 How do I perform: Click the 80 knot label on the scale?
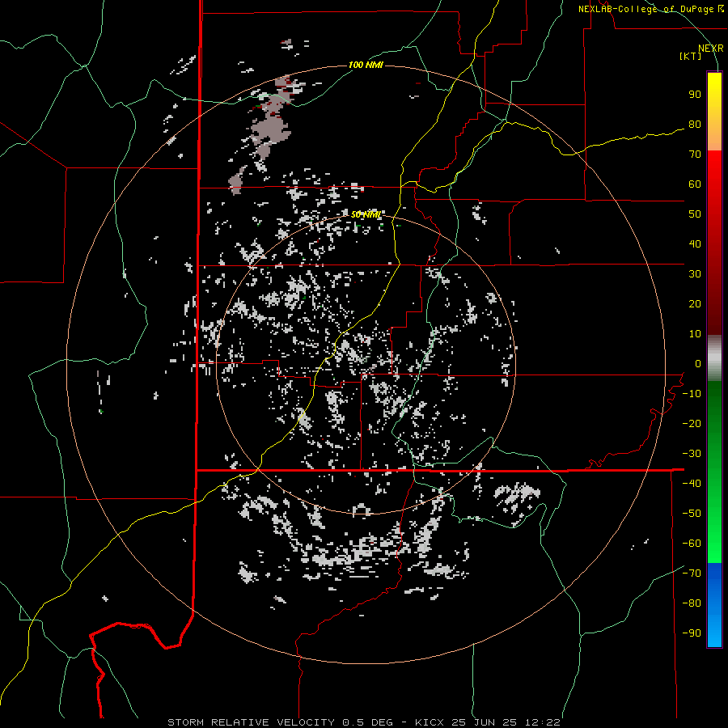click(x=695, y=125)
